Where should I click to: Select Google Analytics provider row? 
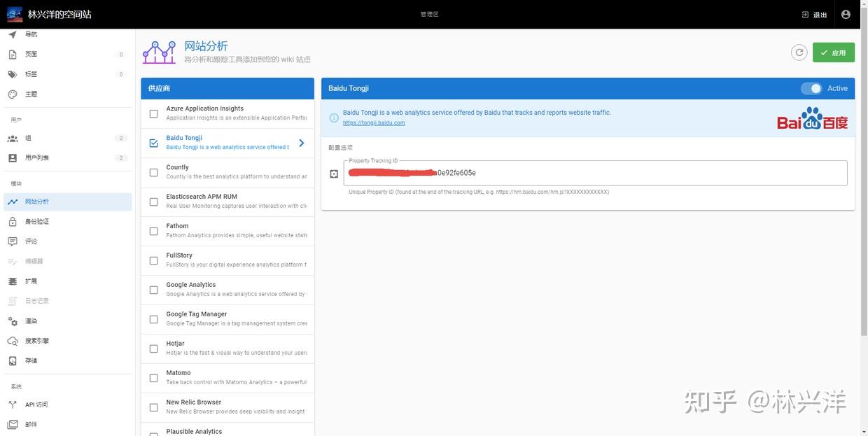point(227,290)
